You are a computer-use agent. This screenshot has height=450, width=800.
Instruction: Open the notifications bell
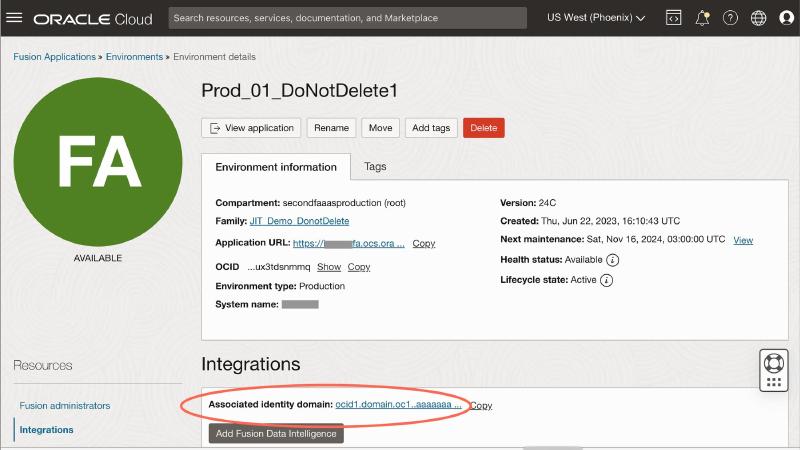(703, 18)
